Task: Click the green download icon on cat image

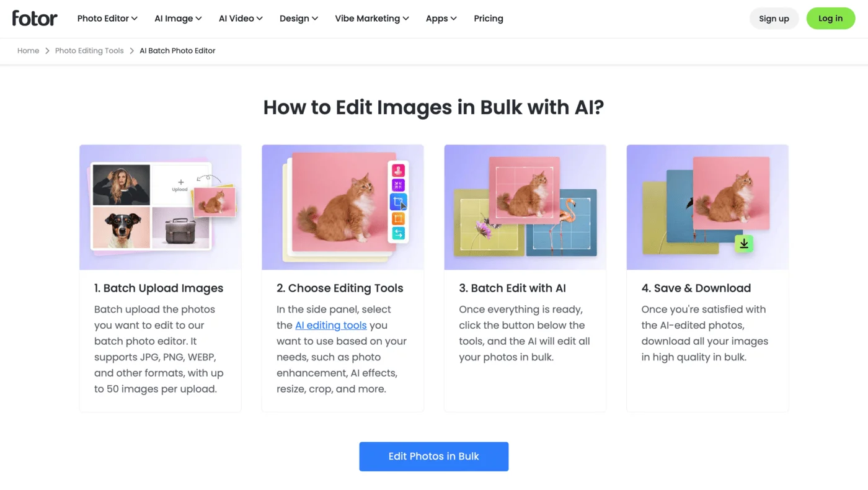Action: click(744, 244)
